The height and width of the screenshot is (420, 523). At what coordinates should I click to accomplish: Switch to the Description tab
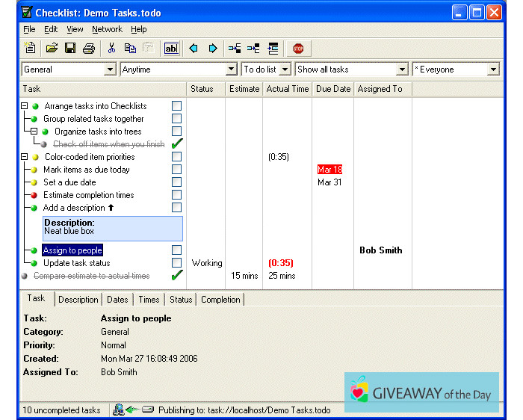coord(78,300)
